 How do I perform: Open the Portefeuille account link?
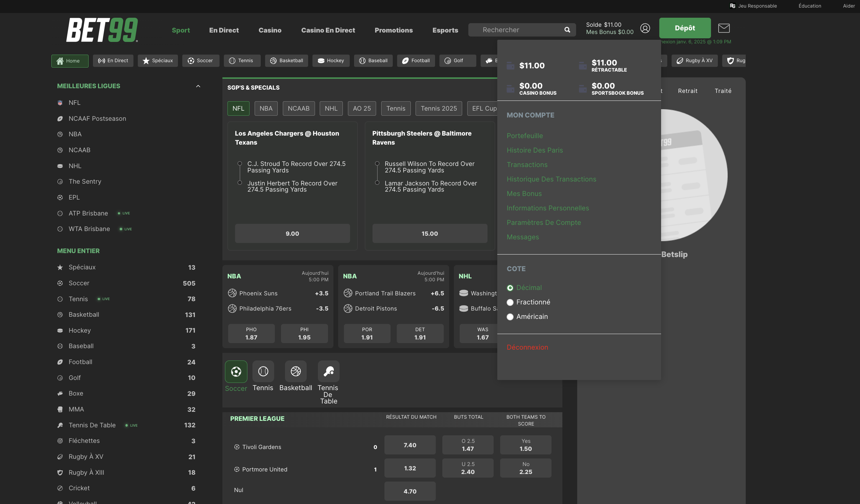pos(525,136)
